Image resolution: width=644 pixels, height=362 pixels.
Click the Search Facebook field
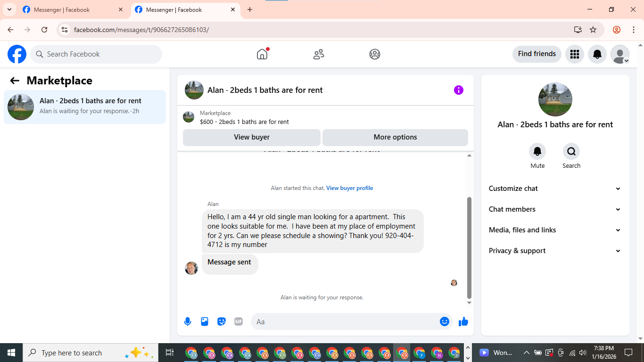tap(96, 54)
